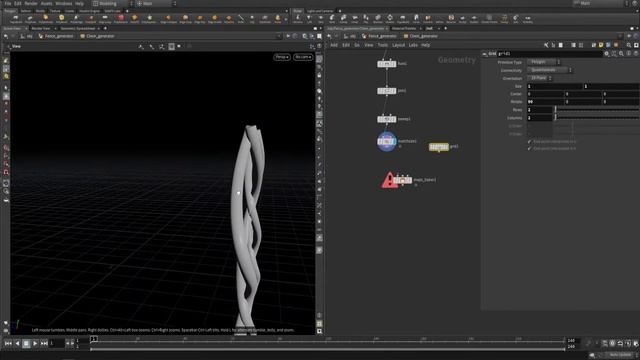Click the first Size value field

(555, 86)
